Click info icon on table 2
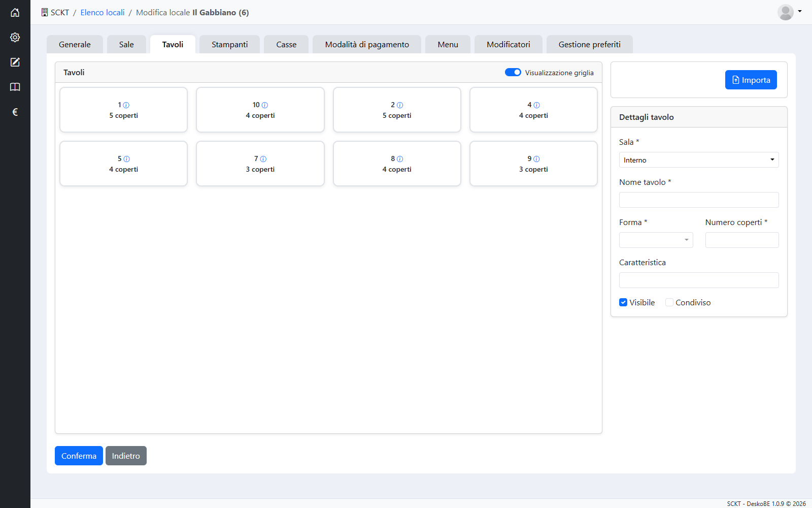Screen dimensions: 812x508 [x=400, y=105]
